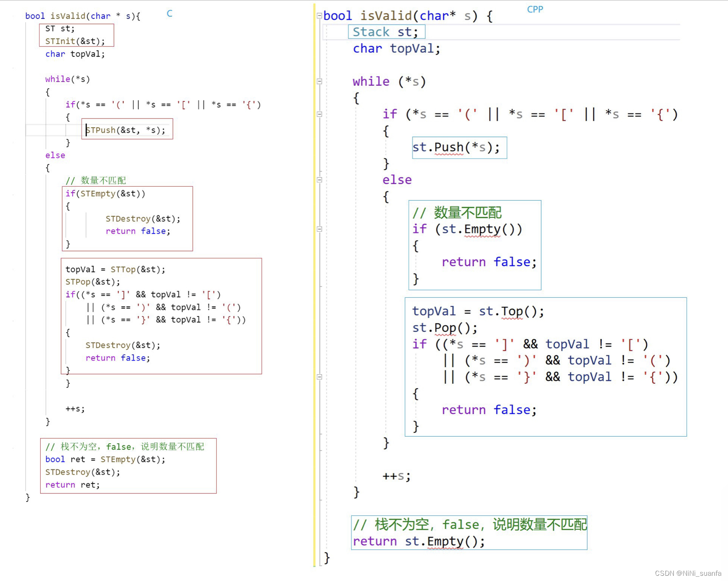The width and height of the screenshot is (728, 581).
Task: Click the 'if (st.Empty())' line
Action: coord(467,229)
